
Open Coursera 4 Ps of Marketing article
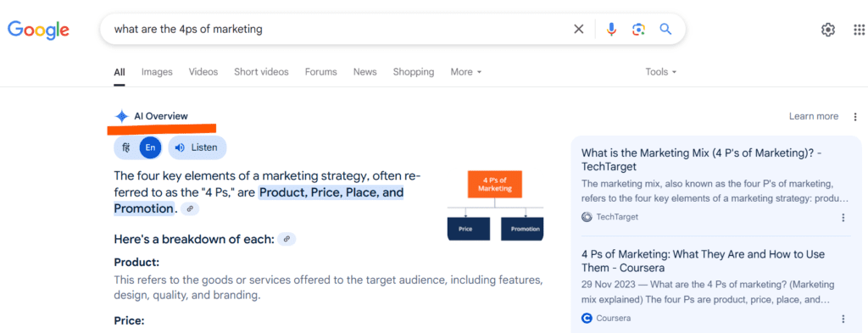703,261
